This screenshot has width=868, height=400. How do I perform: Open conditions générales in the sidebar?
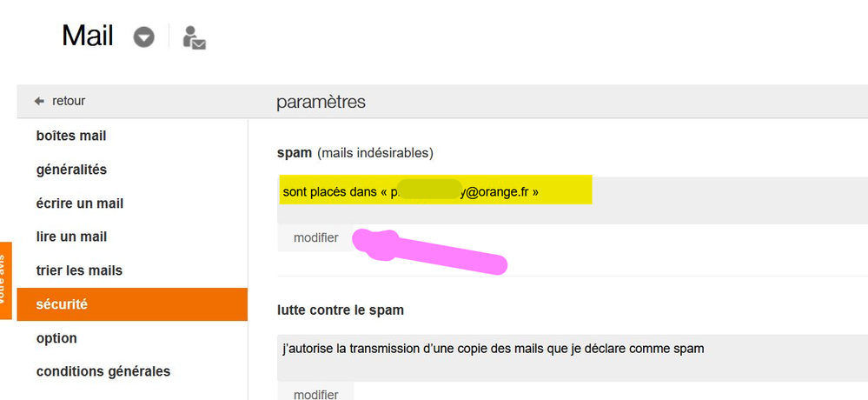103,371
